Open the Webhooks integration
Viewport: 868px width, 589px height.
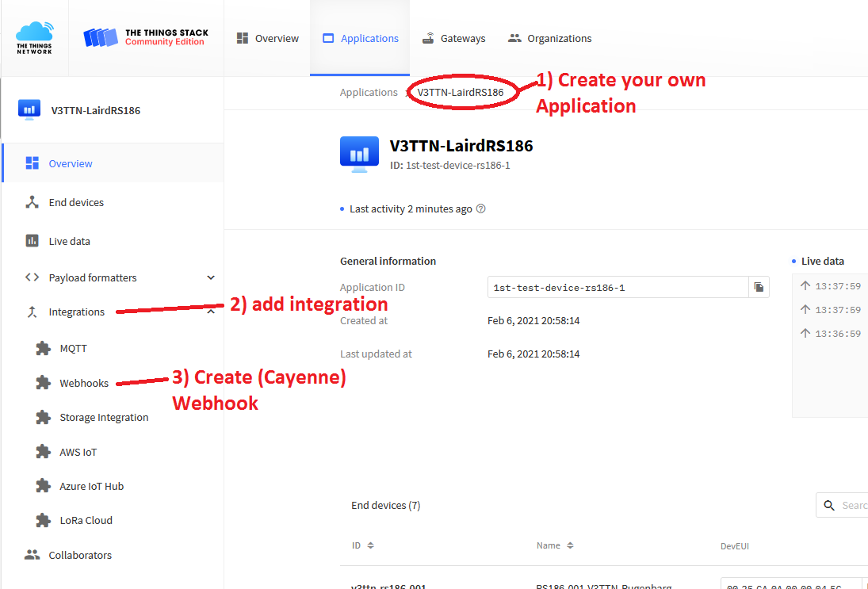click(84, 383)
